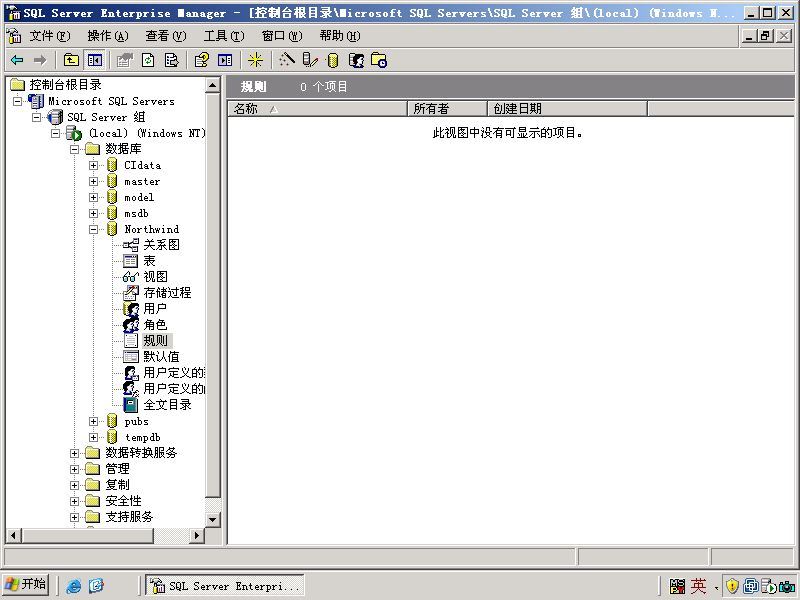Click the New job toolbar icon
Screen dimensions: 800x600
pos(379,60)
